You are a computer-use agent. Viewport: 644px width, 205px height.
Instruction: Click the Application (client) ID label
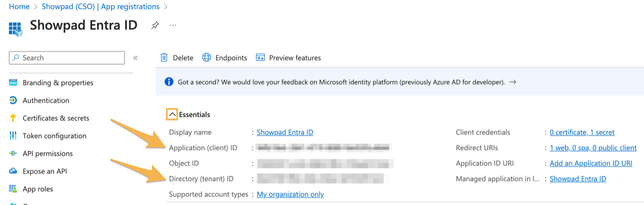203,148
